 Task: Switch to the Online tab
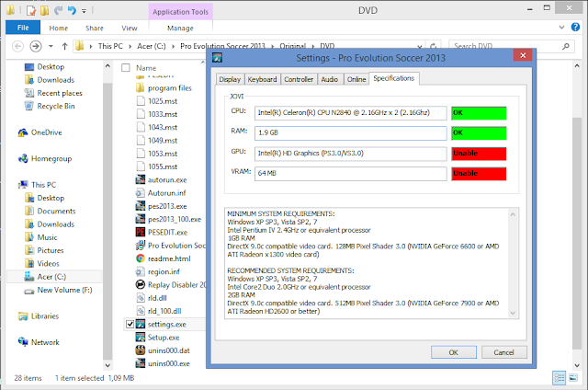click(356, 79)
